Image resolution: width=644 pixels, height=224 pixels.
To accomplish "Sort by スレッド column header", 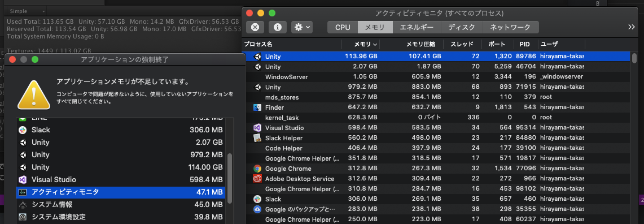I will [462, 44].
